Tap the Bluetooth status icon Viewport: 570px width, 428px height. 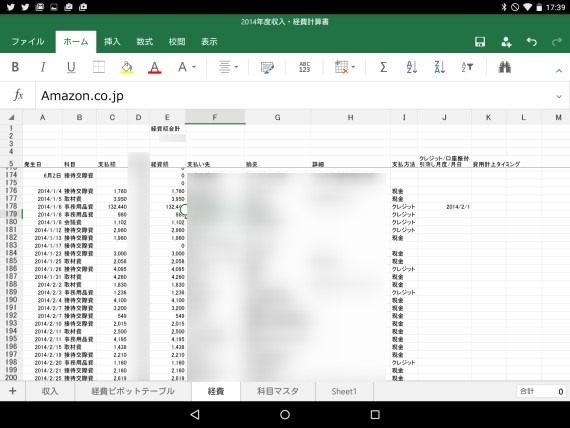pyautogui.click(x=504, y=7)
